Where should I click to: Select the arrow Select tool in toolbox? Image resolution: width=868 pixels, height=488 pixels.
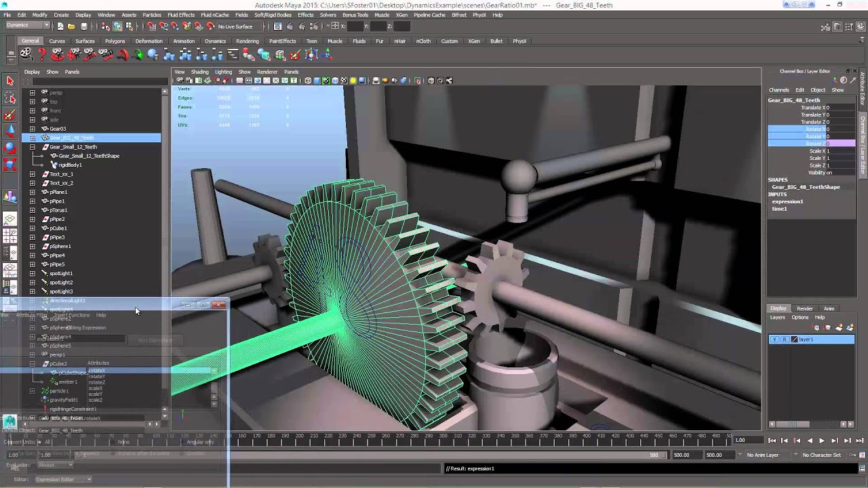tap(9, 81)
